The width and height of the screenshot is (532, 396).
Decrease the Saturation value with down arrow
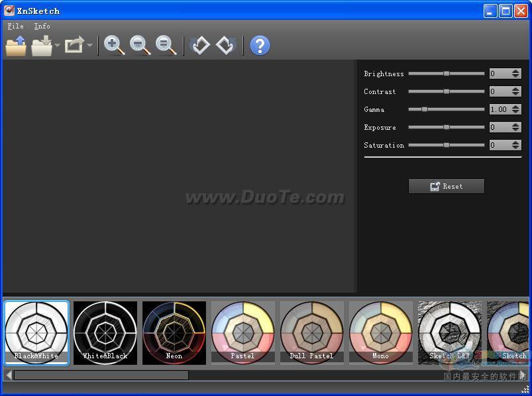click(x=516, y=148)
